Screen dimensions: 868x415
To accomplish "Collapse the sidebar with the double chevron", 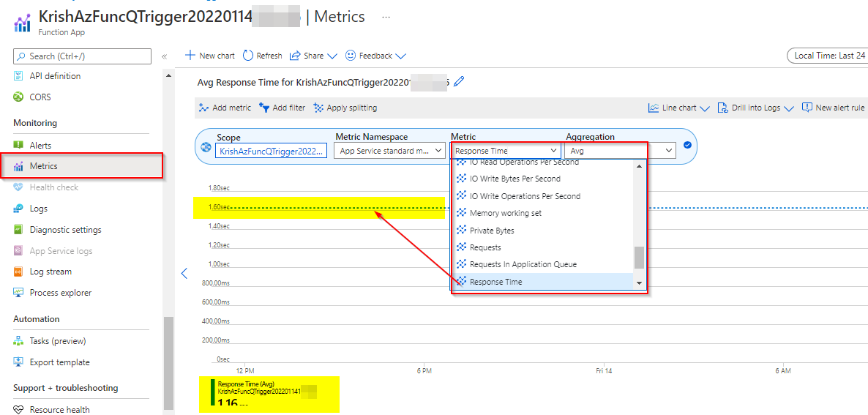I will [165, 56].
